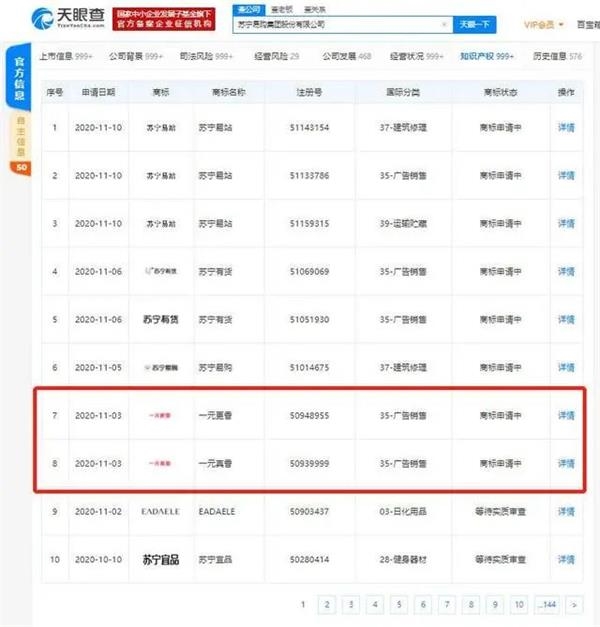Go to page 8 of results
Viewport: 600px width, 627px height.
click(x=471, y=605)
